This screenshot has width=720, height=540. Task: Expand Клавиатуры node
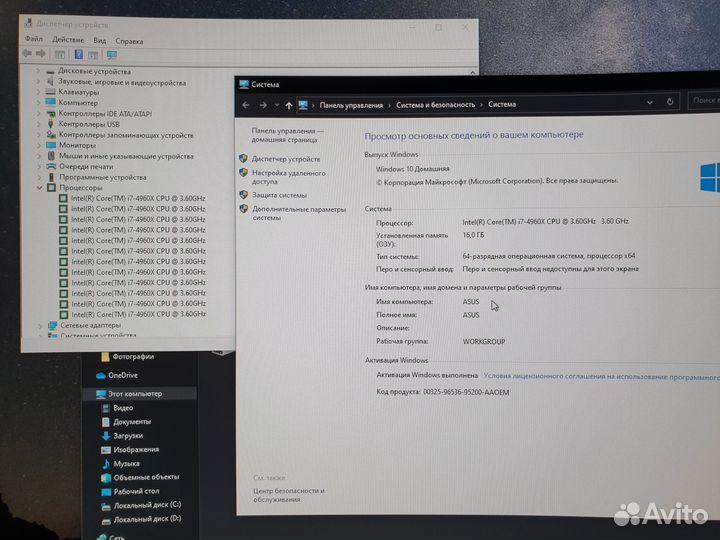(x=39, y=92)
